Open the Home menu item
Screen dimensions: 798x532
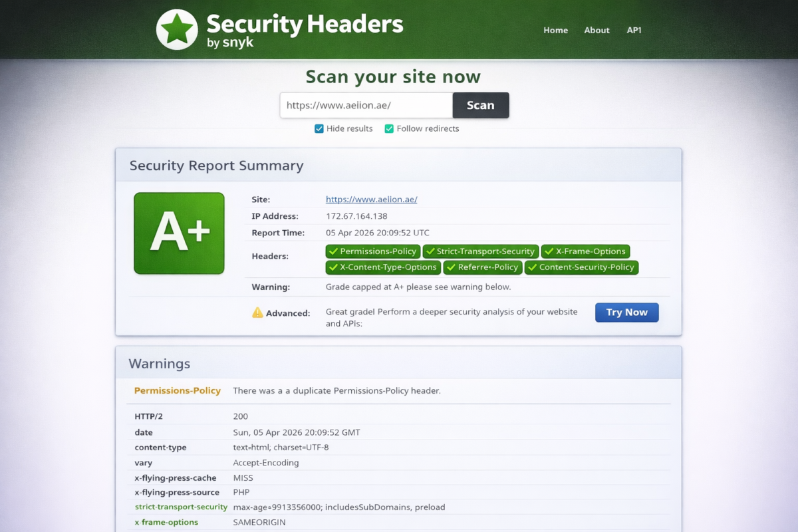coord(556,30)
